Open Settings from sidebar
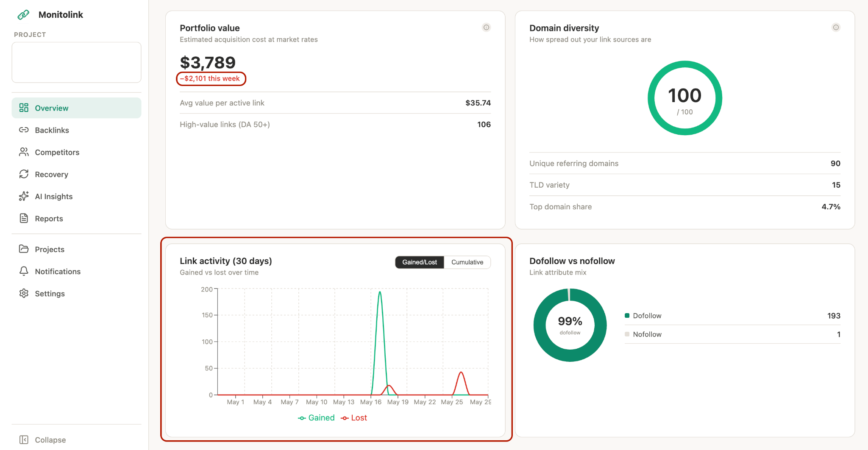This screenshot has width=868, height=450. point(76,293)
